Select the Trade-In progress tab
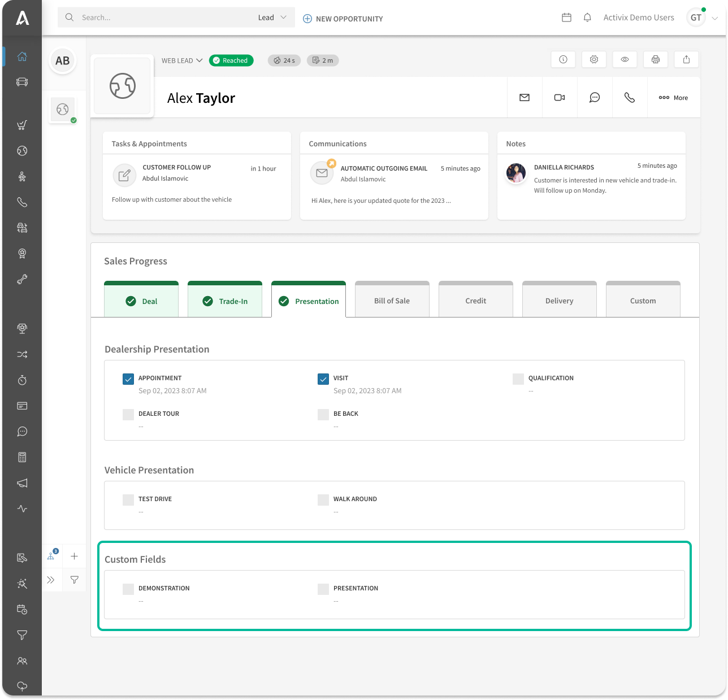This screenshot has width=728, height=700. pyautogui.click(x=225, y=301)
